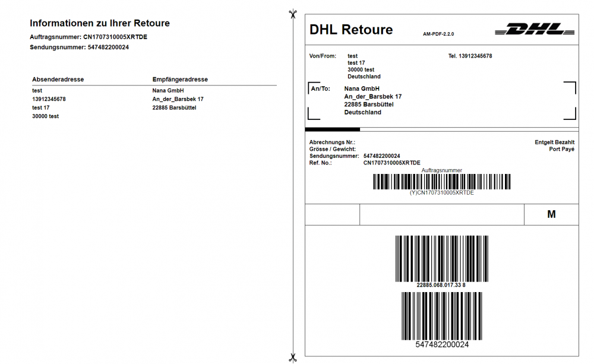Select 'An_der_Barsbek 17' in the An/To block
Viewport: 594px width, 364px height.
pos(373,97)
